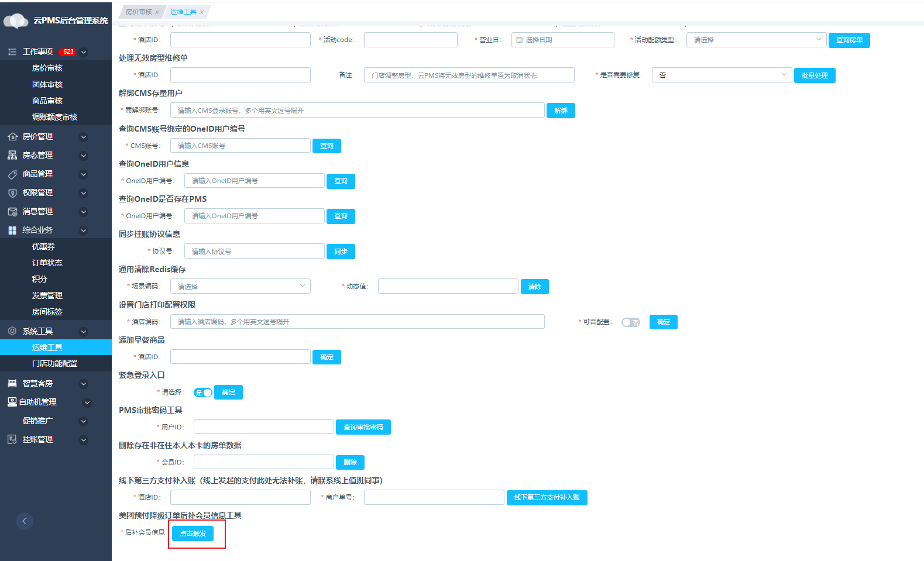Open the 场景编码 select dropdown

[x=241, y=286]
